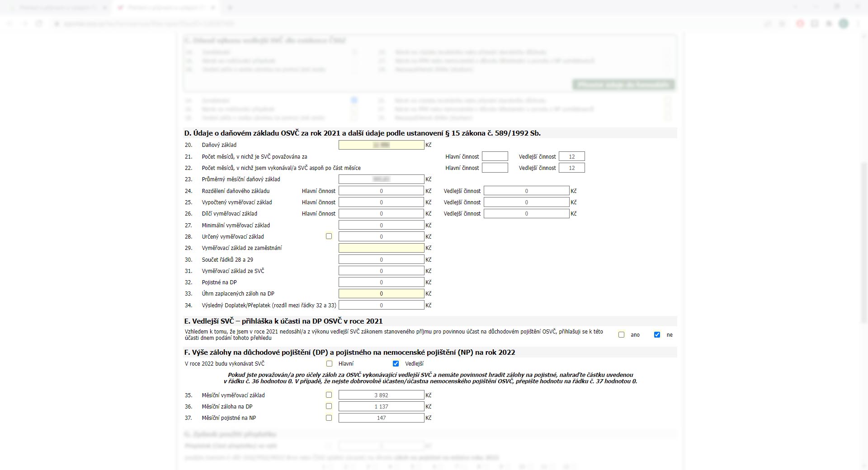Screen dimensions: 868x470
Task: Click the row 22 Vedlejší činnost months field
Action: [572, 168]
